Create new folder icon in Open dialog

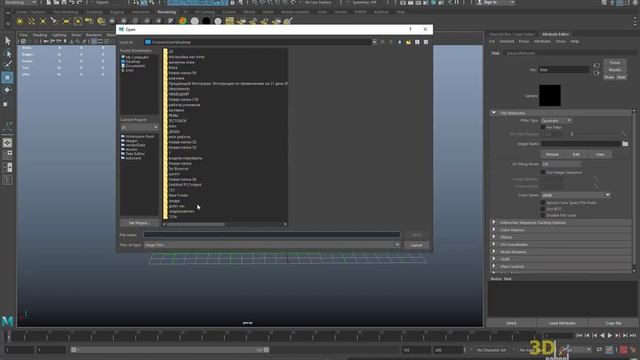408,42
